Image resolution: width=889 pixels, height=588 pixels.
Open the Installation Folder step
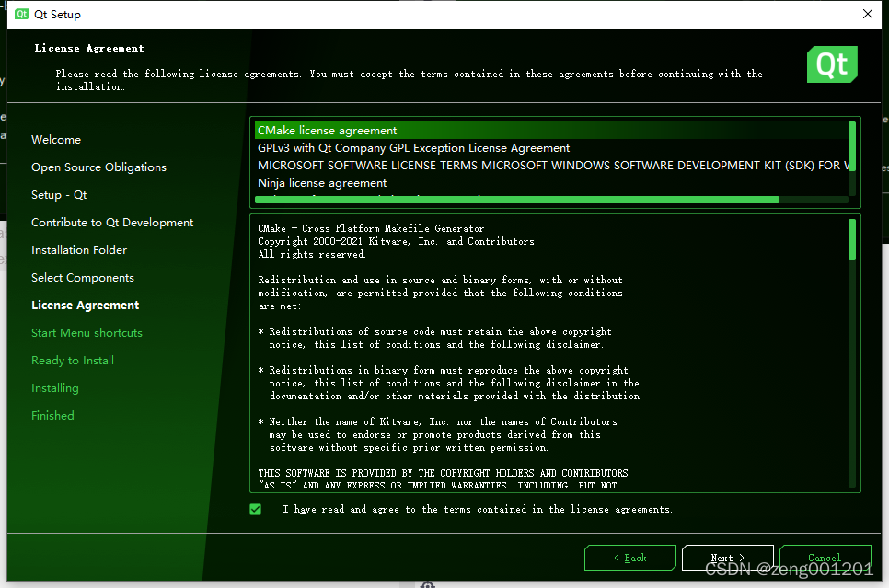79,249
